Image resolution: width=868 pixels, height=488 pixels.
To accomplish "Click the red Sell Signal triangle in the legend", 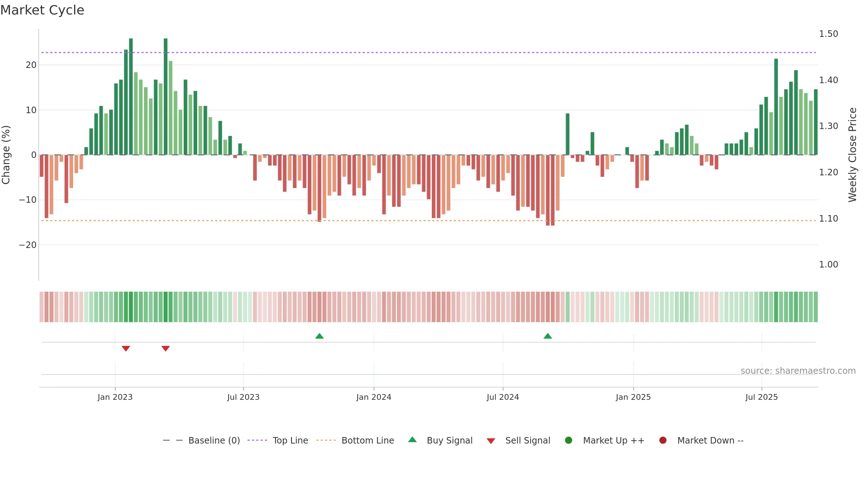I will coord(491,441).
